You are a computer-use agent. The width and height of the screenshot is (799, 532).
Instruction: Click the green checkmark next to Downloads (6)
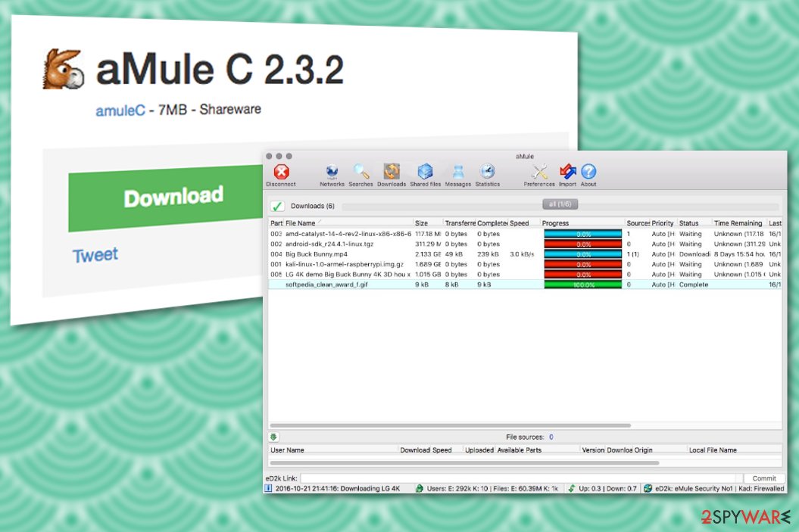(276, 206)
